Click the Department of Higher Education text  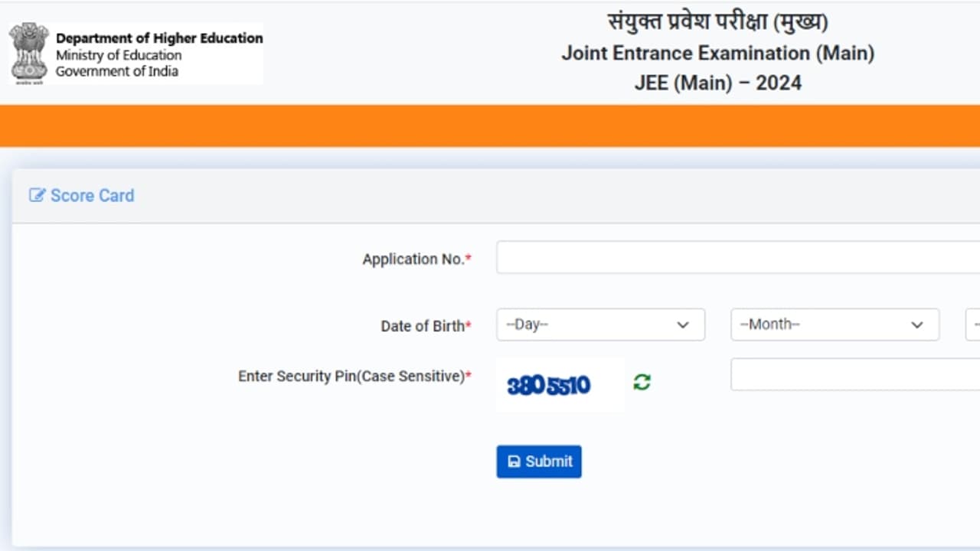(x=159, y=37)
